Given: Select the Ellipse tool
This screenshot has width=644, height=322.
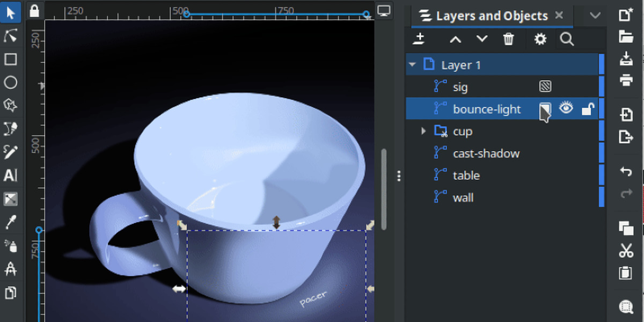Looking at the screenshot, I should point(10,82).
